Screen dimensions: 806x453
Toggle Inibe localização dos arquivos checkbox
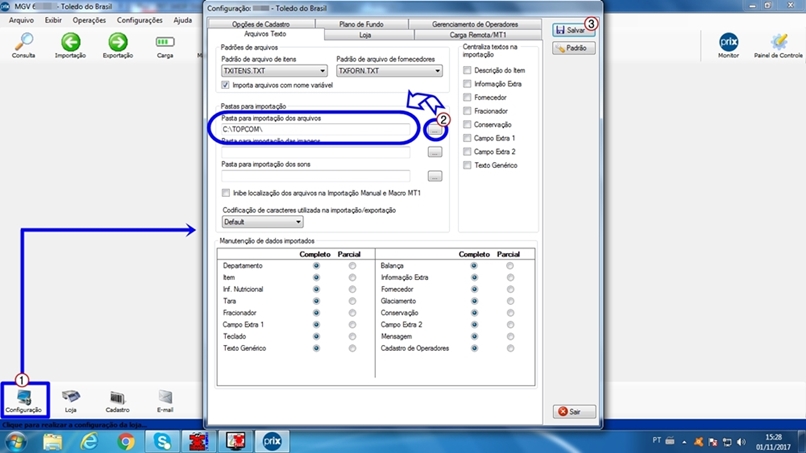(226, 193)
